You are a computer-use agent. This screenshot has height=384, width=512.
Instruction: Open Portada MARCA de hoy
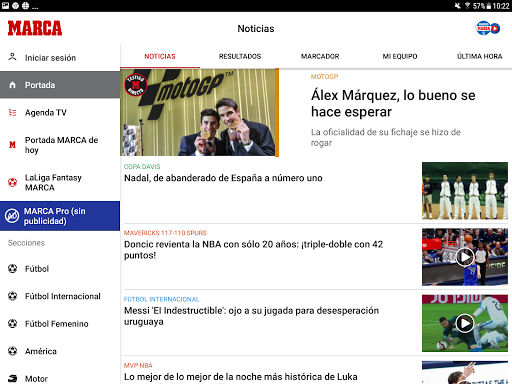point(60,145)
